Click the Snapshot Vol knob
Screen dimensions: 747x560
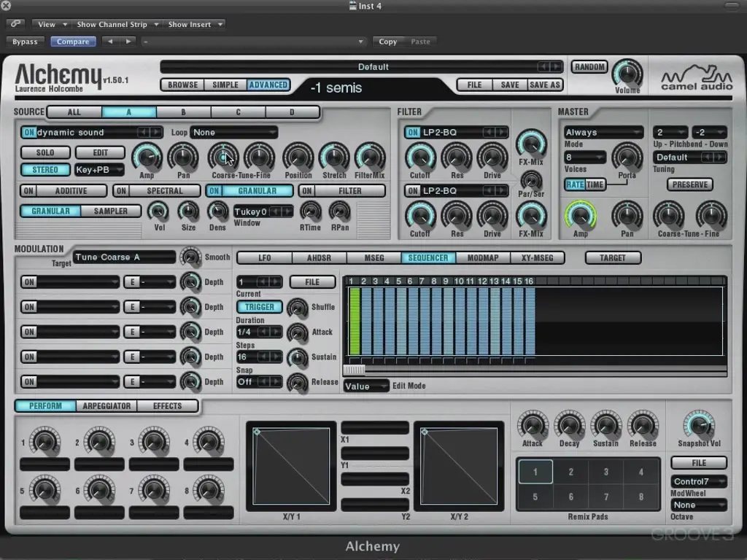699,424
